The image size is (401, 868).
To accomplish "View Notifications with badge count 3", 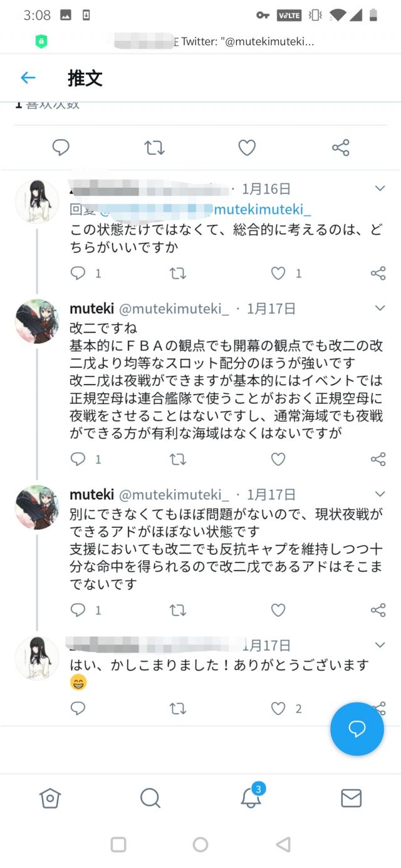I will (251, 798).
